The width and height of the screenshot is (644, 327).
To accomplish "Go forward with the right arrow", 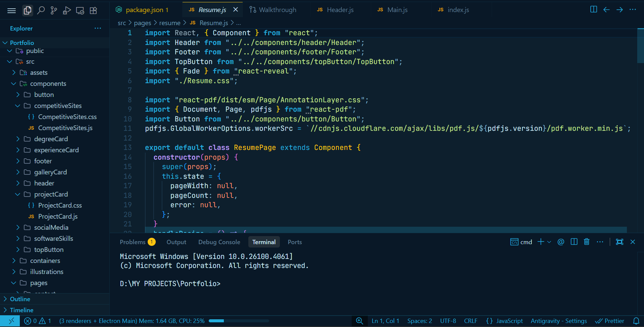I will click(620, 10).
